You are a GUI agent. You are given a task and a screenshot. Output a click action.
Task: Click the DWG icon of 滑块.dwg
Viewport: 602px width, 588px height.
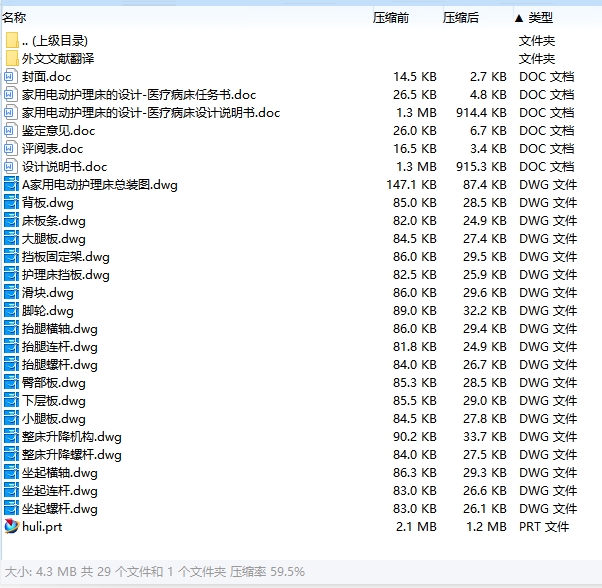click(x=11, y=292)
